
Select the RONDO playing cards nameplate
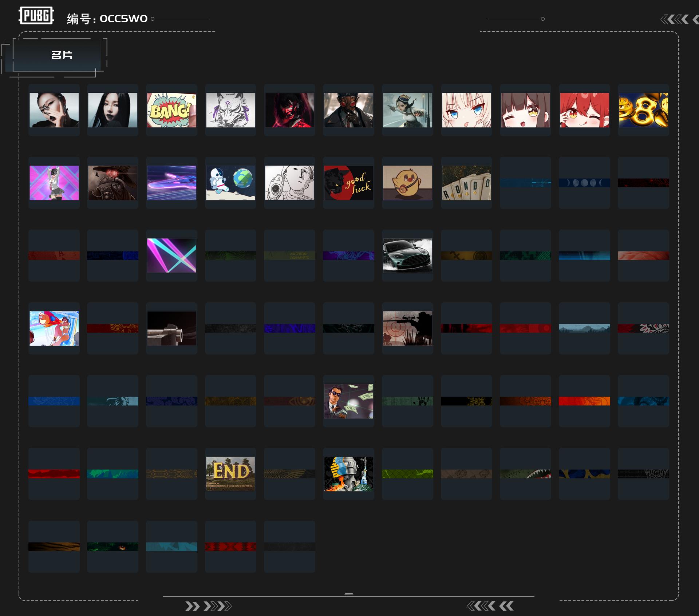tap(466, 183)
